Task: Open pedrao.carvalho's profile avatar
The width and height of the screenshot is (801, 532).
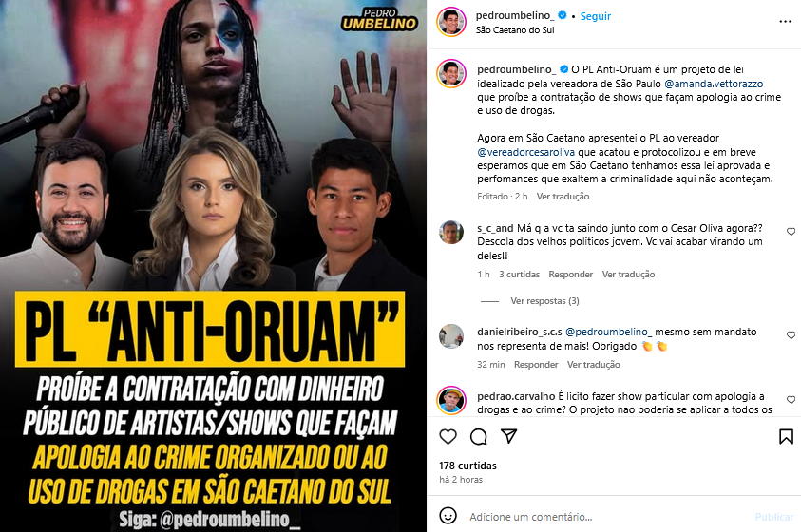Action: point(451,401)
